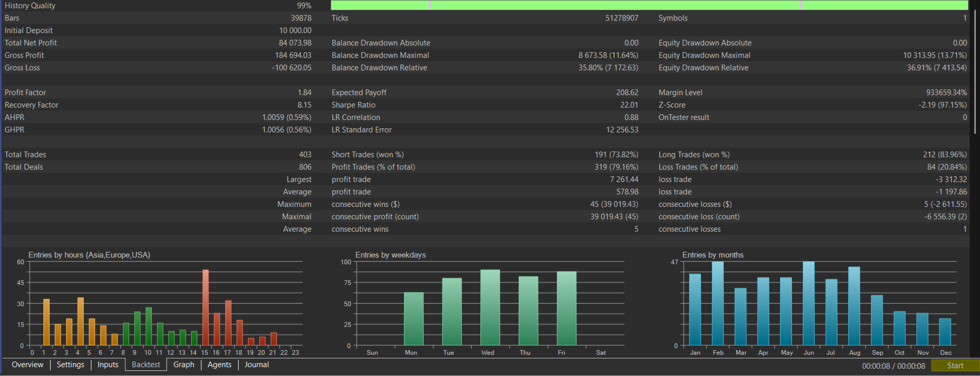980x376 pixels.
Task: Click the hour 15 bar in Entries by hours
Action: tap(205, 307)
